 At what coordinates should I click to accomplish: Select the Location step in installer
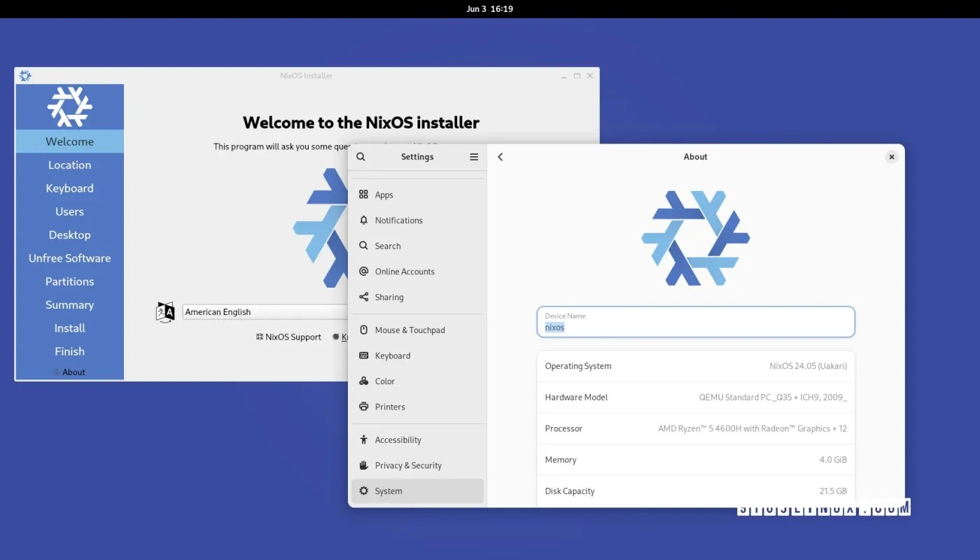(69, 165)
